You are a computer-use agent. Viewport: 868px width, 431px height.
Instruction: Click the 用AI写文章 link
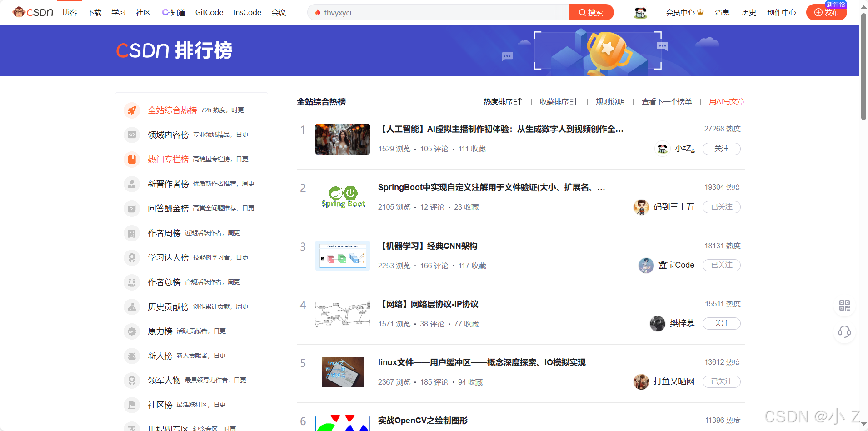click(726, 101)
